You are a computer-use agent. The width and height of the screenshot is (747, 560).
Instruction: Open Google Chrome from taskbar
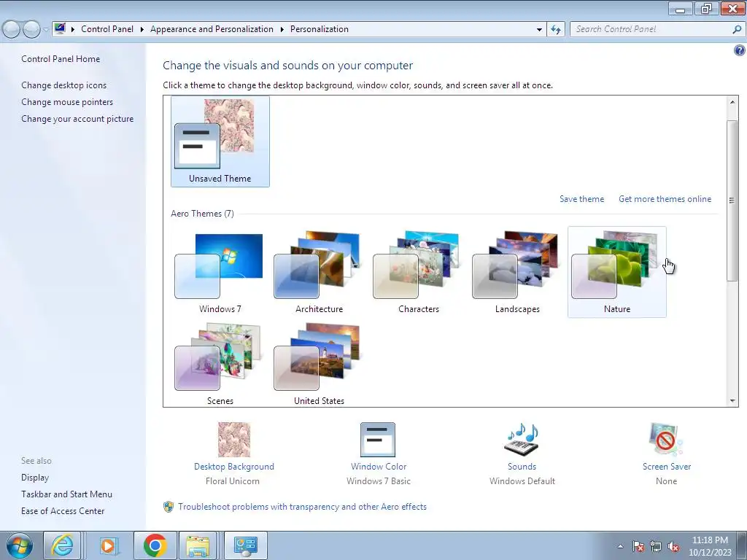[x=155, y=545]
